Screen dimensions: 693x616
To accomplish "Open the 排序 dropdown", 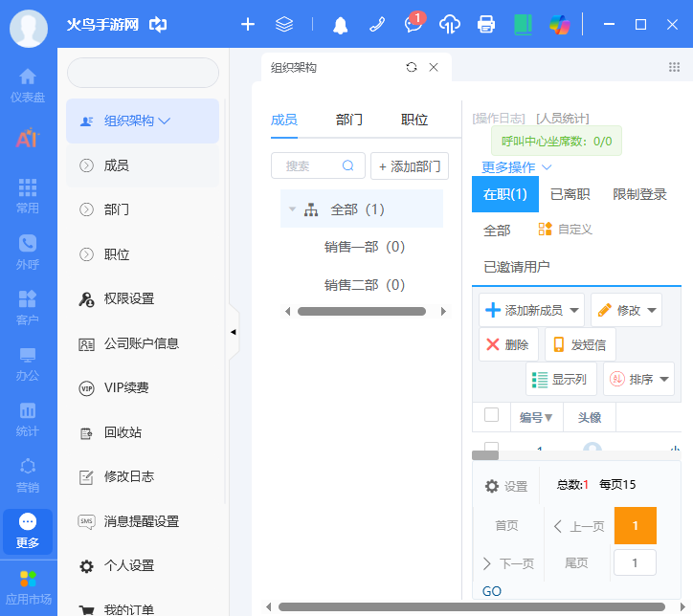I will click(x=638, y=379).
